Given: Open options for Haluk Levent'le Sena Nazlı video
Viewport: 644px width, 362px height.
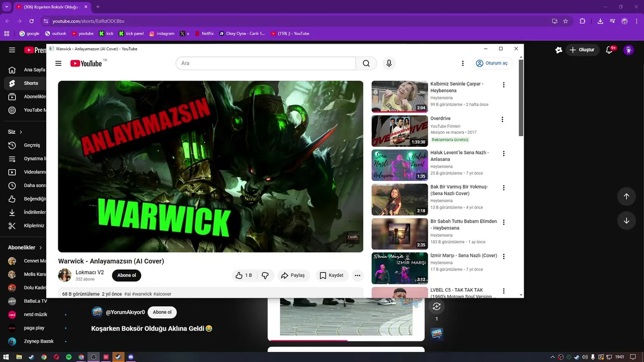Looking at the screenshot, I should point(504,153).
